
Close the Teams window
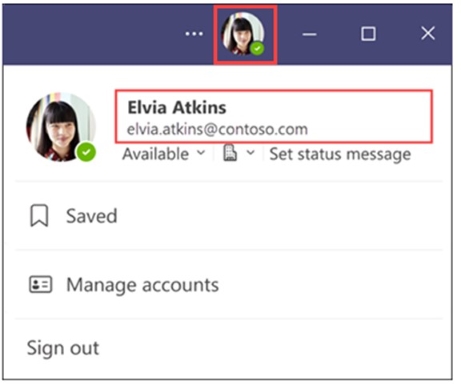click(428, 33)
